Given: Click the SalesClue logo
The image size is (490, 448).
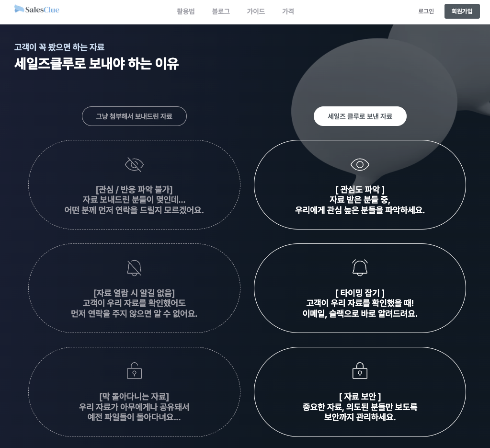Looking at the screenshot, I should [37, 10].
